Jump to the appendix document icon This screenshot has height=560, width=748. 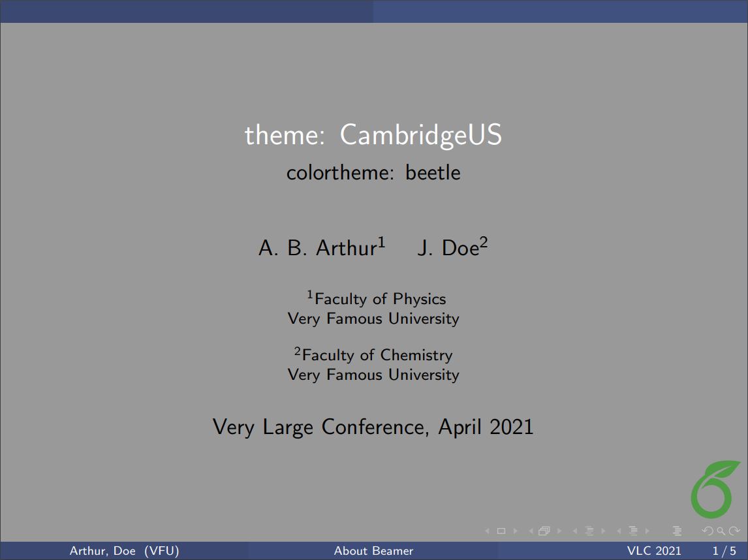pyautogui.click(x=678, y=531)
